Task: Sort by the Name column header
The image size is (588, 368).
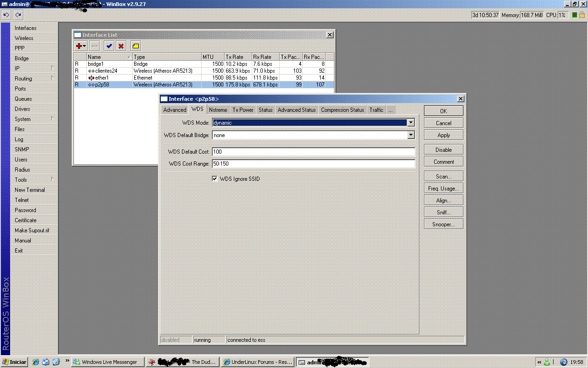Action: (x=109, y=57)
